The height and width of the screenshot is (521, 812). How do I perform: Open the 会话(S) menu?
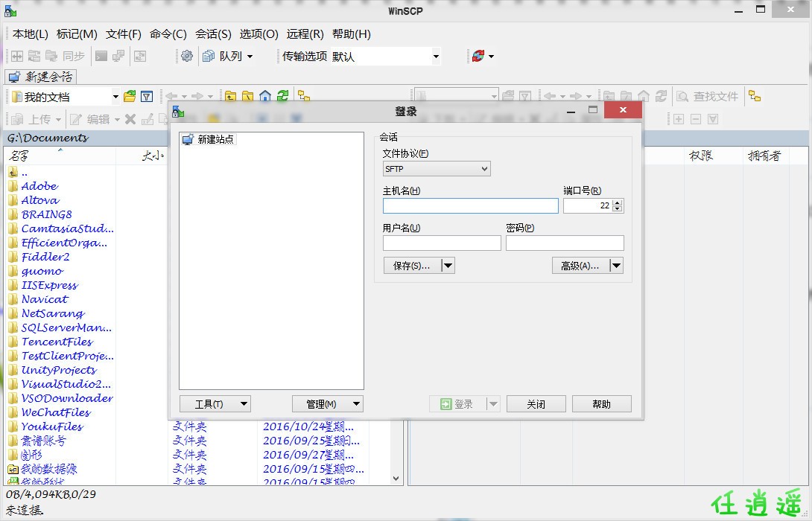pyautogui.click(x=213, y=34)
